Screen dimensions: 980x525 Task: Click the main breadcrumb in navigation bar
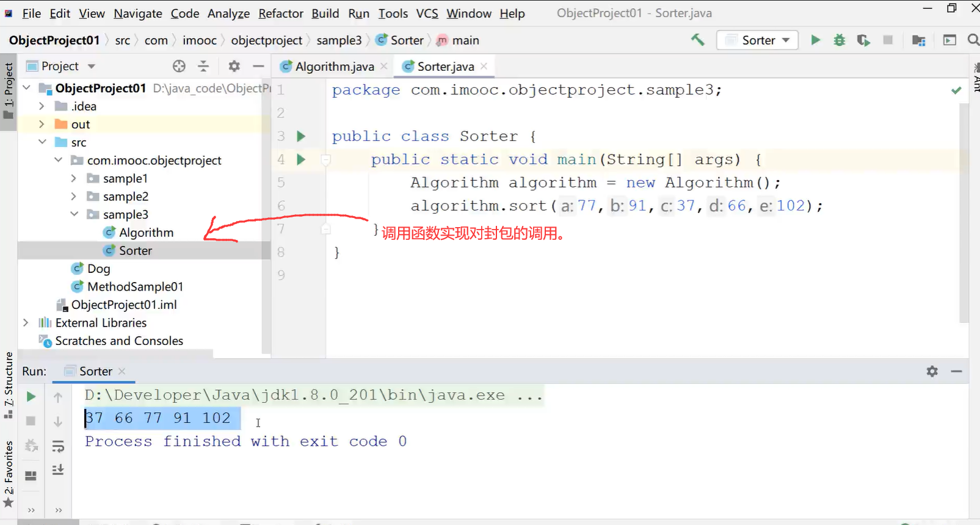(465, 40)
